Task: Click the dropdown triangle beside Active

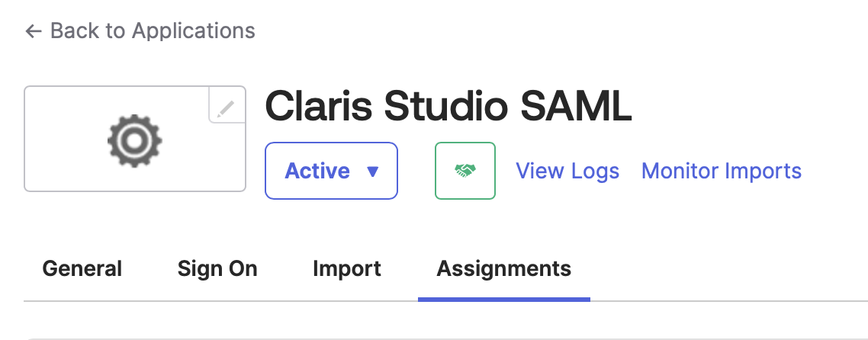Action: pyautogui.click(x=373, y=172)
